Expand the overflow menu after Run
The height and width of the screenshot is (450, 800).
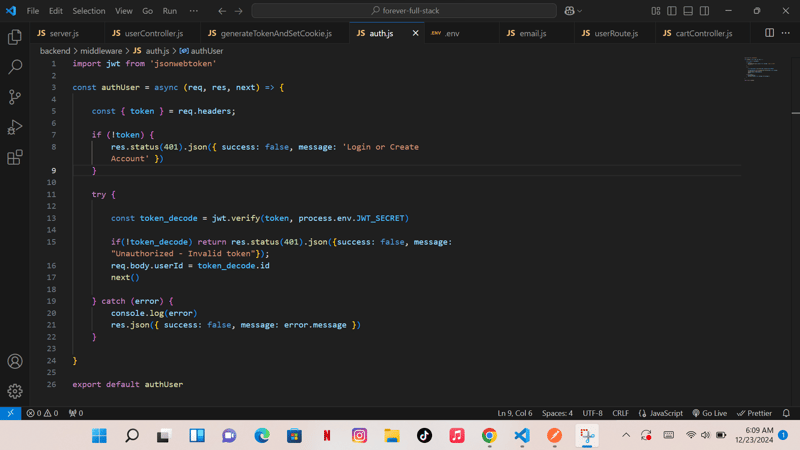pyautogui.click(x=193, y=11)
